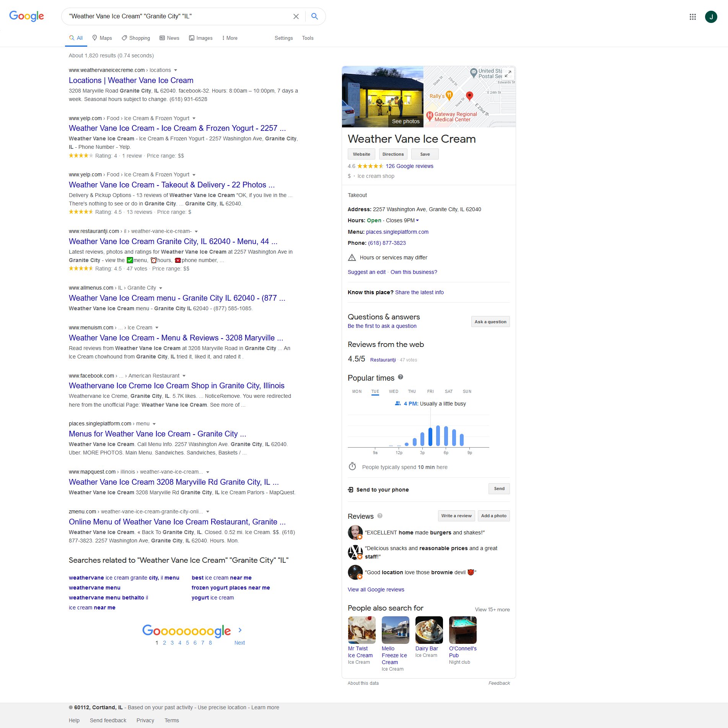
Task: Expand dropdown arrow on restaurantji.com result
Action: 196,231
